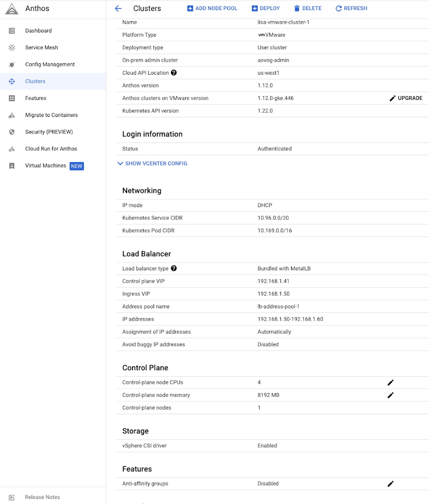Click Control plane VIP 192.168.1.41
The width and height of the screenshot is (429, 504).
tap(273, 281)
